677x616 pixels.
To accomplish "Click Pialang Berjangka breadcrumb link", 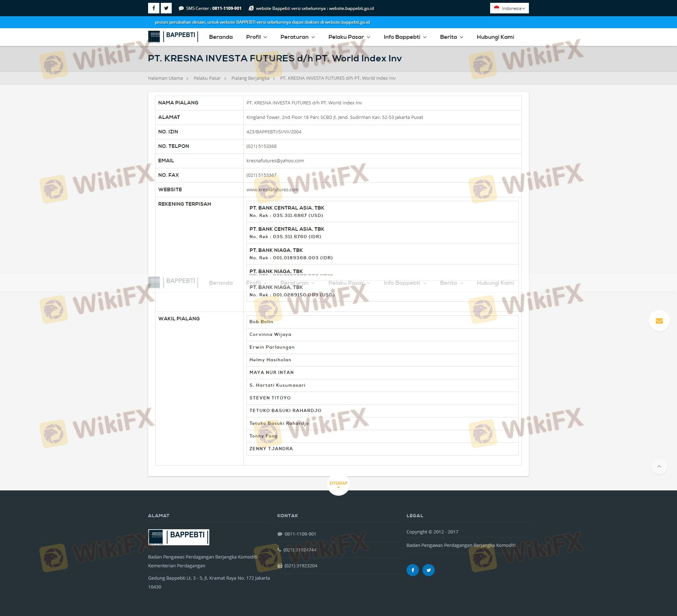I will [250, 78].
